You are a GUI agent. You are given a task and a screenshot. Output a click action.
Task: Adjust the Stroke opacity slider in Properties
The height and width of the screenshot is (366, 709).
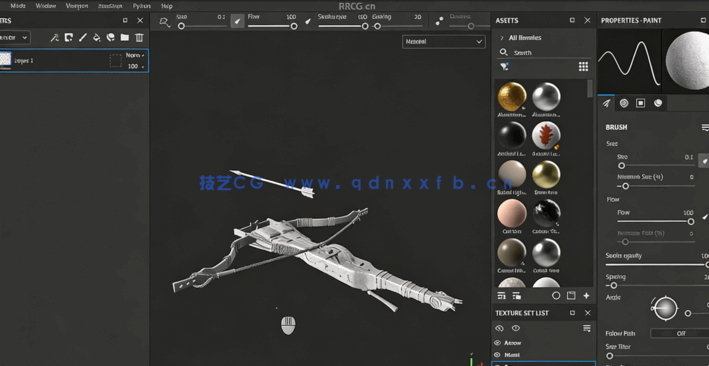pos(657,265)
